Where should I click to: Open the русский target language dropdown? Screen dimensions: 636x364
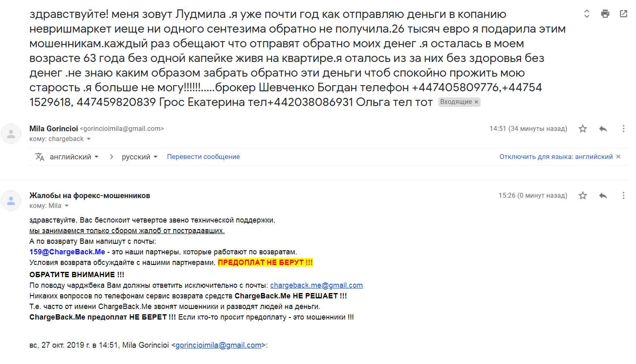point(139,157)
